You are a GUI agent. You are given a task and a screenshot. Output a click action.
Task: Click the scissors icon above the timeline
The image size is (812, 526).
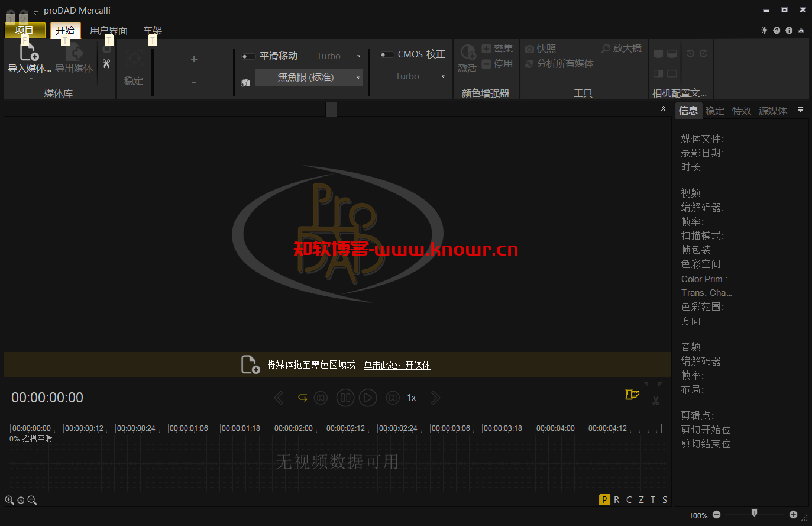pos(656,401)
